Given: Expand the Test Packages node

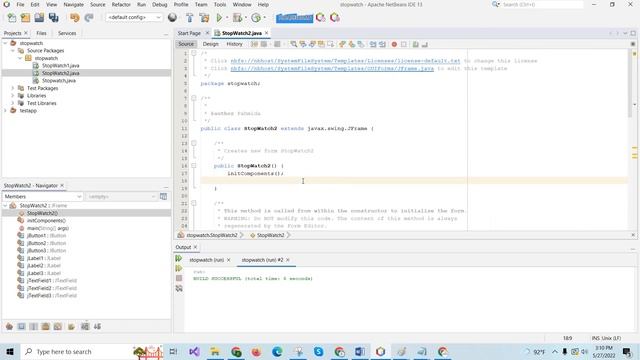Looking at the screenshot, I should pos(13,88).
